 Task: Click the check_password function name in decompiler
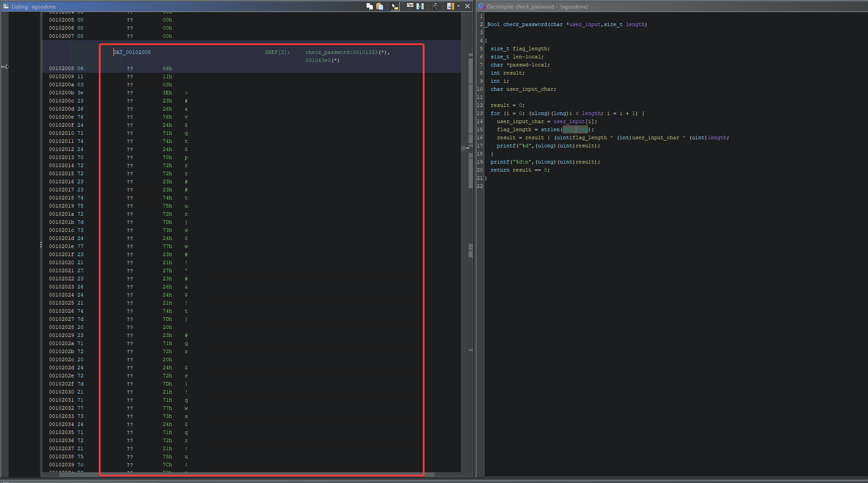[x=525, y=24]
